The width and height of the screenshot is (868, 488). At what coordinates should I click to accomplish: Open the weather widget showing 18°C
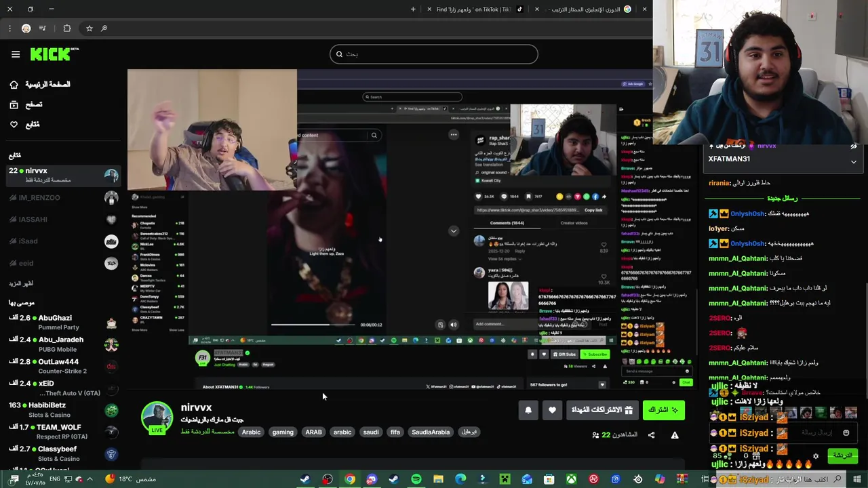[132, 479]
